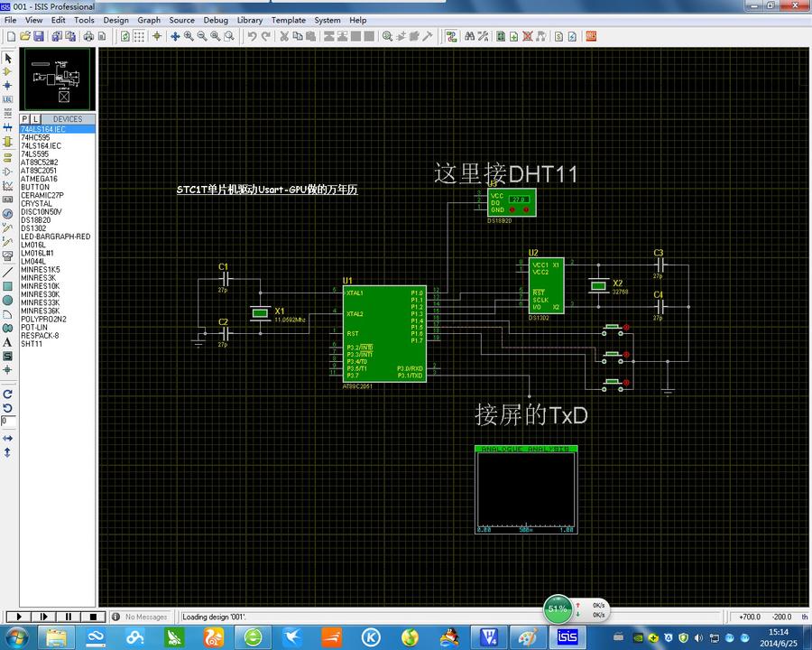Screen dimensions: 812x650
Task: Toggle the selection pointer mode
Action: point(8,57)
